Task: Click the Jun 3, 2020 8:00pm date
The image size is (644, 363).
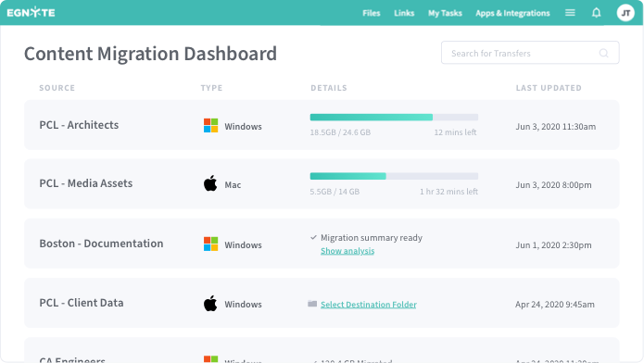Action: point(553,185)
